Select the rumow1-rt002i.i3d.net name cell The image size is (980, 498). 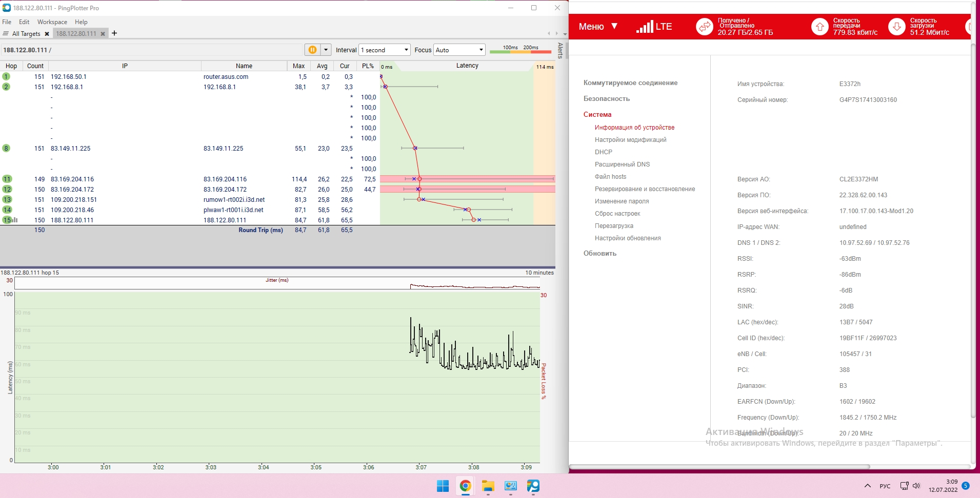click(234, 200)
